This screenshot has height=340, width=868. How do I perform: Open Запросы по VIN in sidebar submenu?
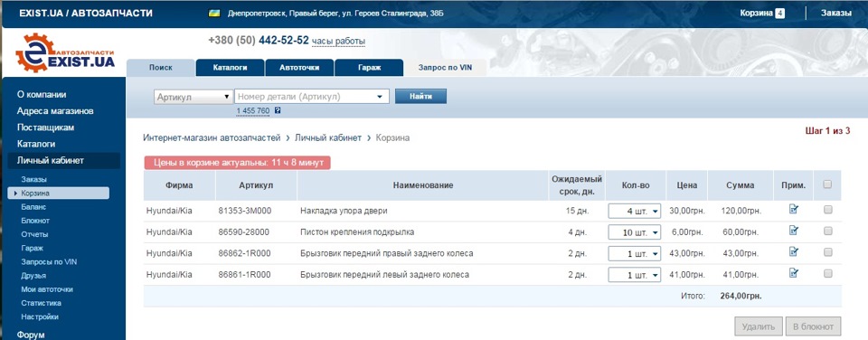pos(49,262)
